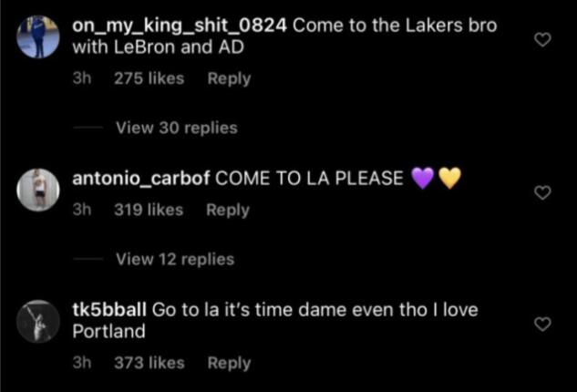The height and width of the screenshot is (392, 577).
Task: View the 275 likes list
Action: pyautogui.click(x=149, y=78)
